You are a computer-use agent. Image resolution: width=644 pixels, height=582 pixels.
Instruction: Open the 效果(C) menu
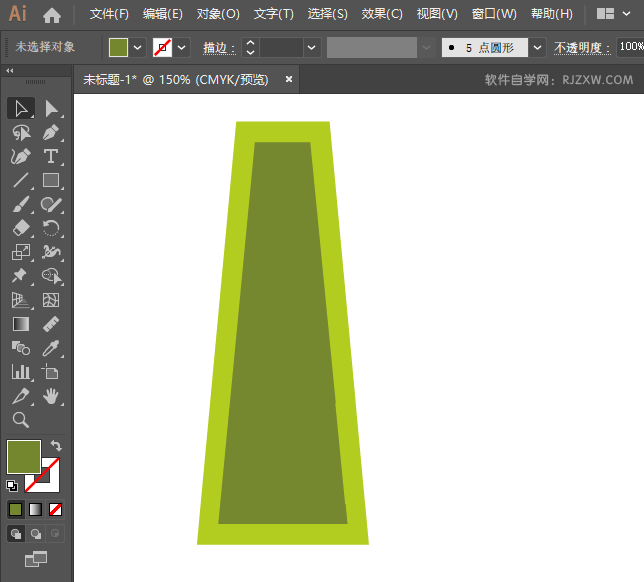click(381, 14)
